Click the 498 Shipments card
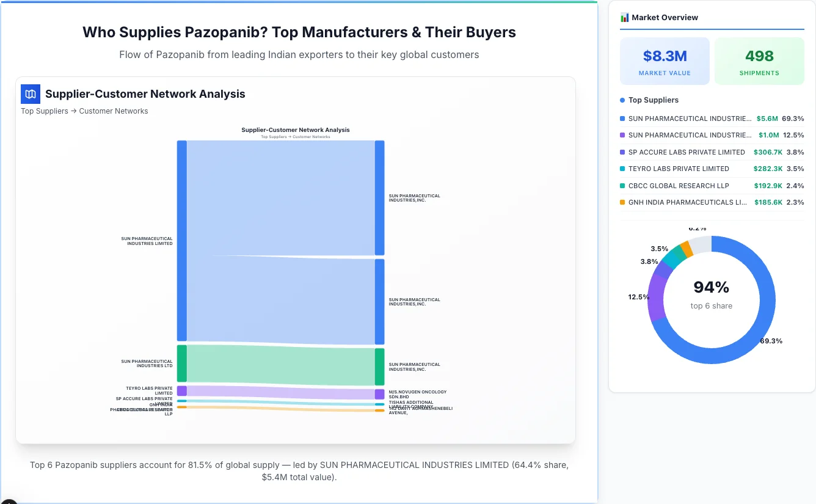Screen dimensions: 816x504 coord(759,60)
